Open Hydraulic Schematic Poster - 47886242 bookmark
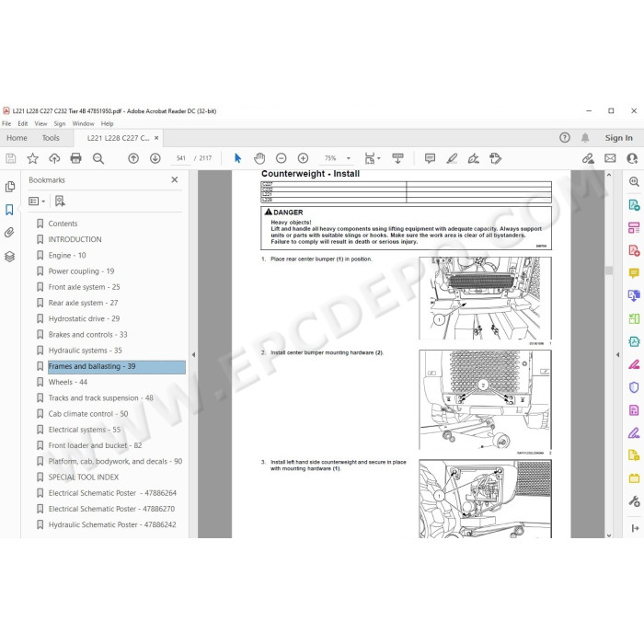 coord(112,524)
